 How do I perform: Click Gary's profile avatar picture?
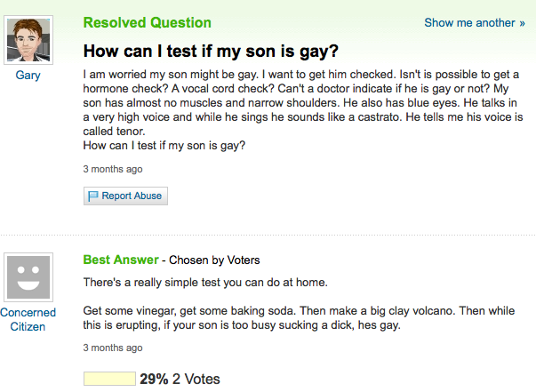pos(28,38)
